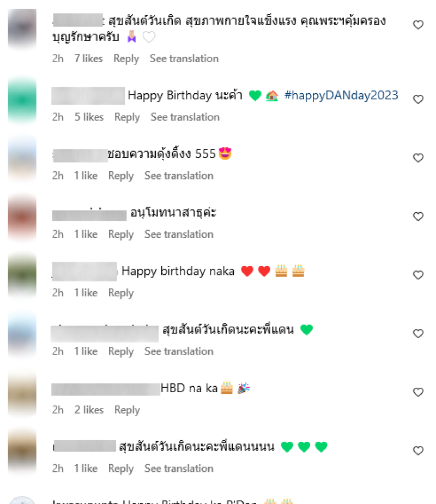Open profile picture of the green avatar commenter
This screenshot has width=436, height=504.
(22, 100)
